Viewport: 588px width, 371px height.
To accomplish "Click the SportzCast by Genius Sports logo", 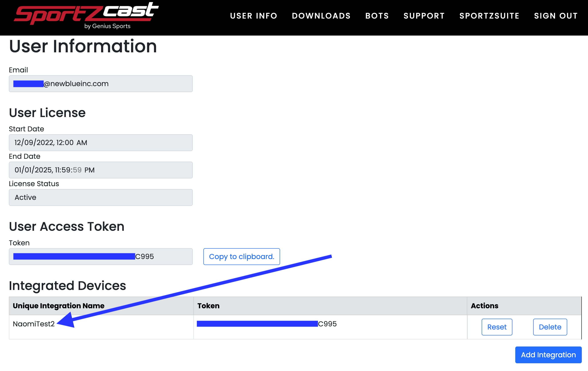I will click(86, 16).
